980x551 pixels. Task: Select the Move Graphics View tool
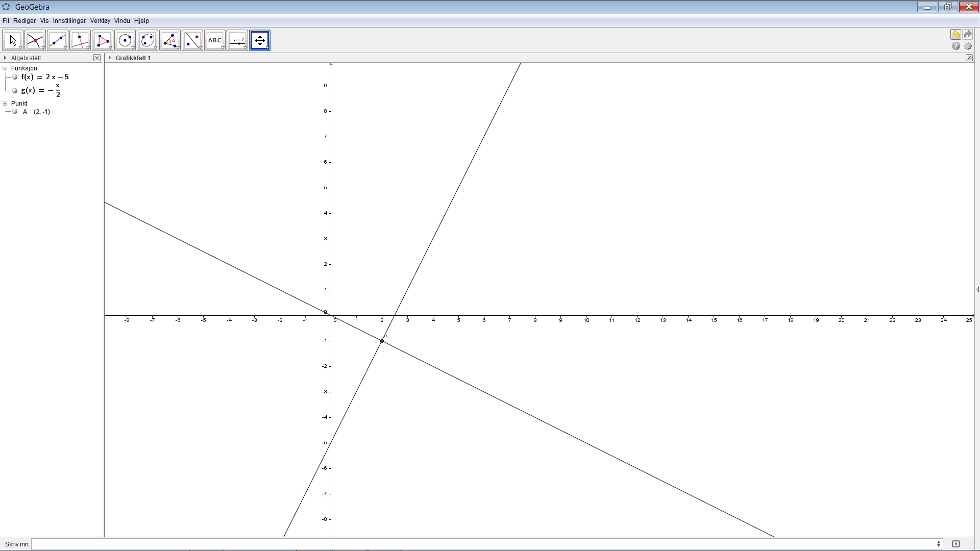point(260,40)
